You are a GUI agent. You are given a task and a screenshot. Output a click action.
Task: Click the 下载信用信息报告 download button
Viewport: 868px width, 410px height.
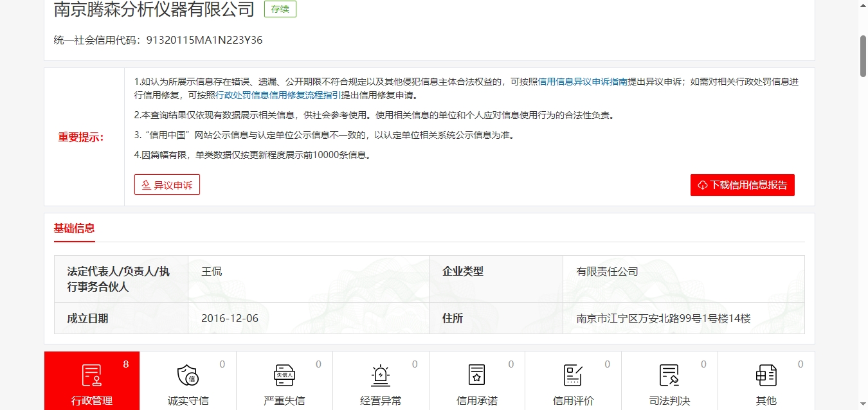(x=743, y=184)
